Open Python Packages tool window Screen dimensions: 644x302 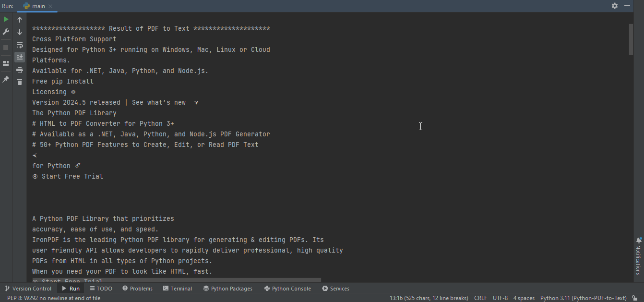point(227,289)
